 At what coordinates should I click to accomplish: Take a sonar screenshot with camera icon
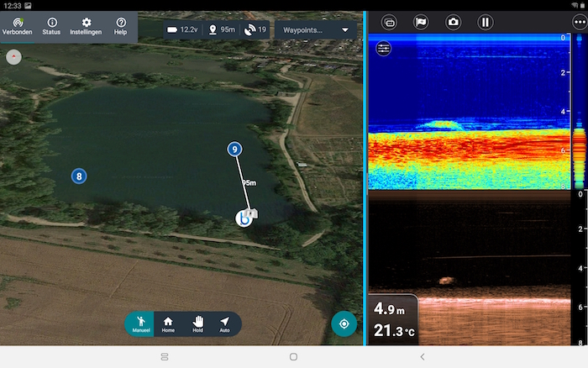click(453, 22)
